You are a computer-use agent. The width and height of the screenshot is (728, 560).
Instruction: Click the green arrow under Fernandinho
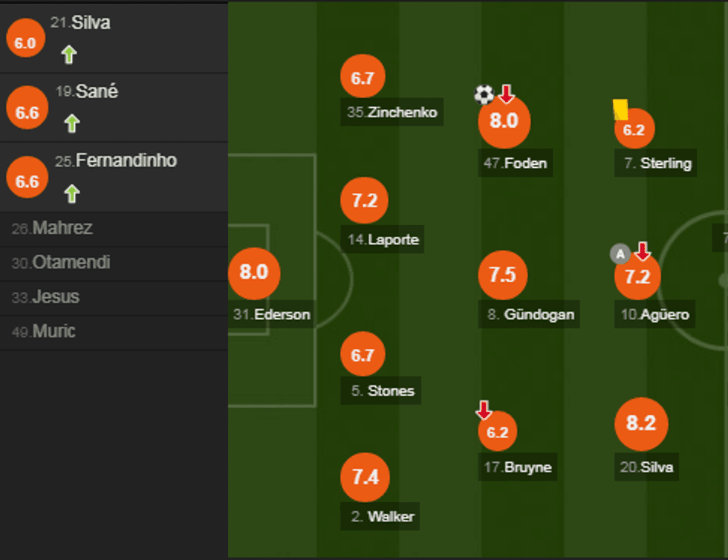pyautogui.click(x=71, y=194)
